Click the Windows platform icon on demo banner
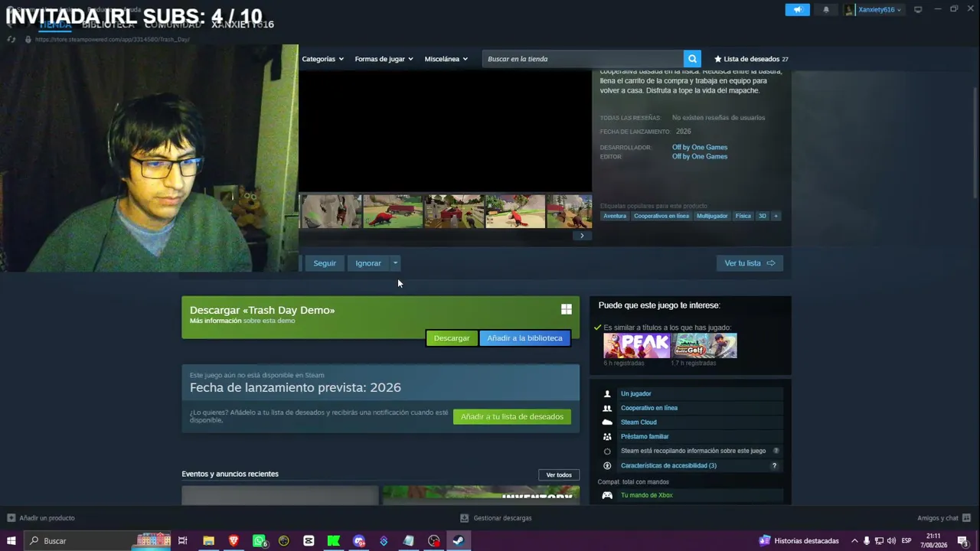This screenshot has width=980, height=551. click(567, 309)
